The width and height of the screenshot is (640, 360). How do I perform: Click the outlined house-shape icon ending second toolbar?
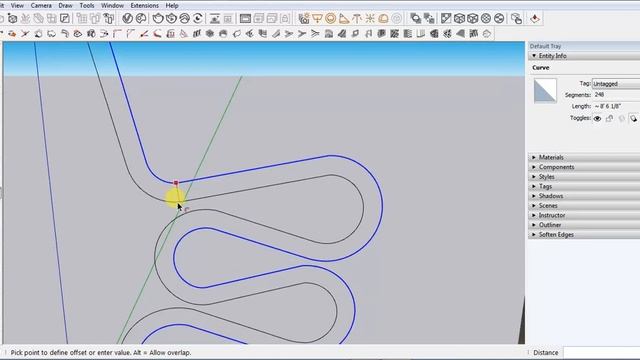pyautogui.click(x=487, y=34)
